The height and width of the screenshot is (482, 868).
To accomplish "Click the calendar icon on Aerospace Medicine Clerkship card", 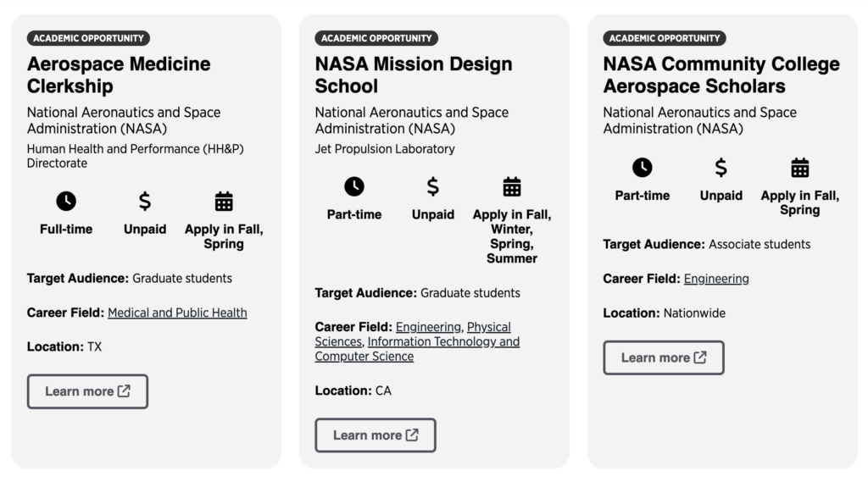I will [x=224, y=202].
